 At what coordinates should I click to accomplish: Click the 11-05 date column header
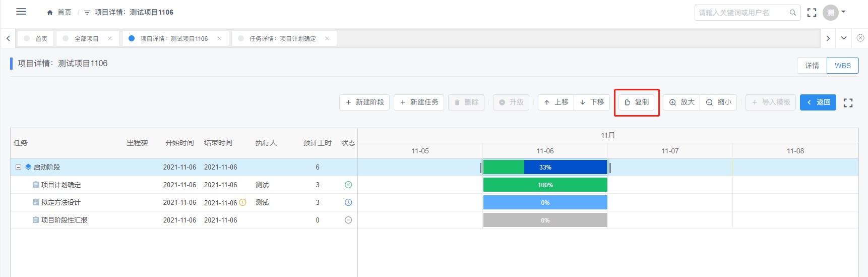click(x=420, y=151)
